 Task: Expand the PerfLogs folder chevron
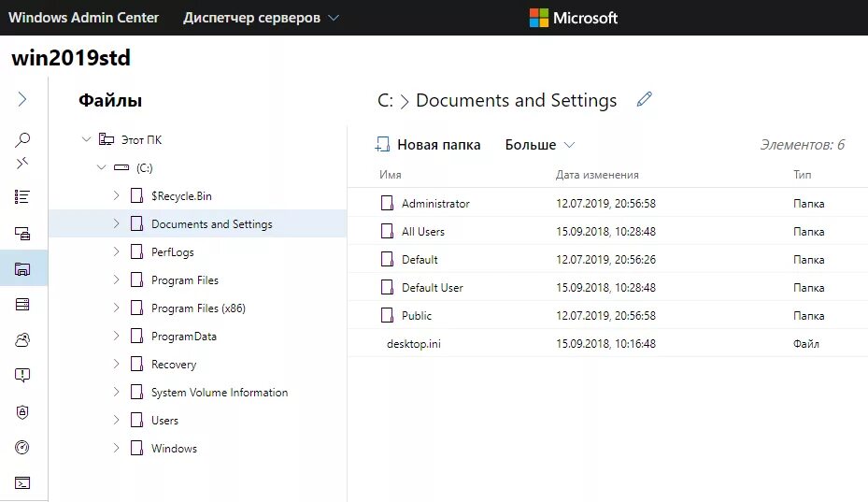116,251
